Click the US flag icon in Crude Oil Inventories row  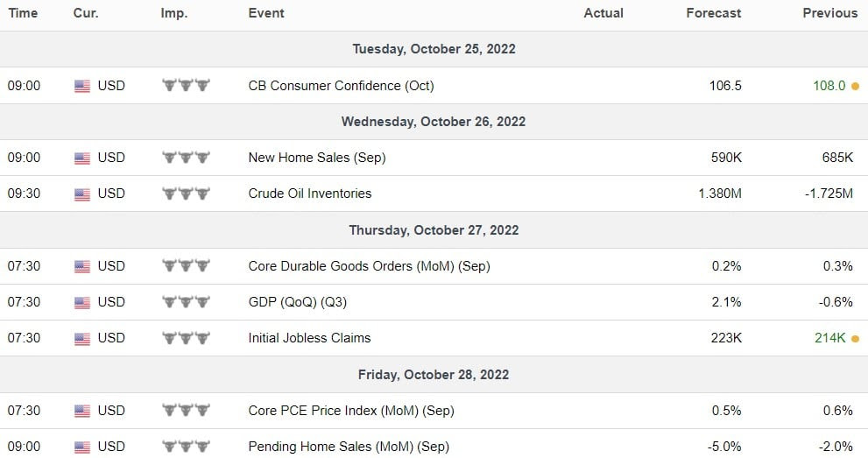click(82, 194)
